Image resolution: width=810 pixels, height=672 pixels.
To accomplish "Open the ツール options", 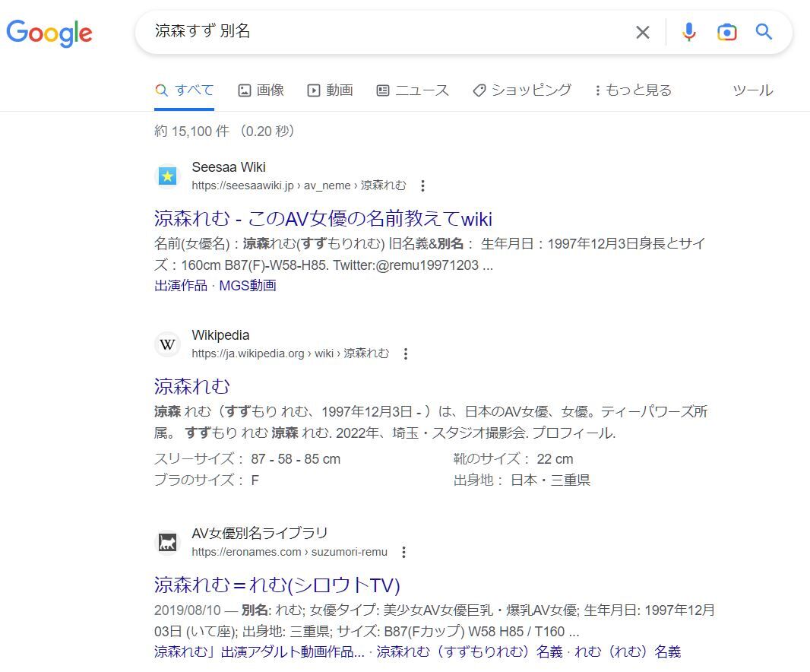I will coord(753,90).
